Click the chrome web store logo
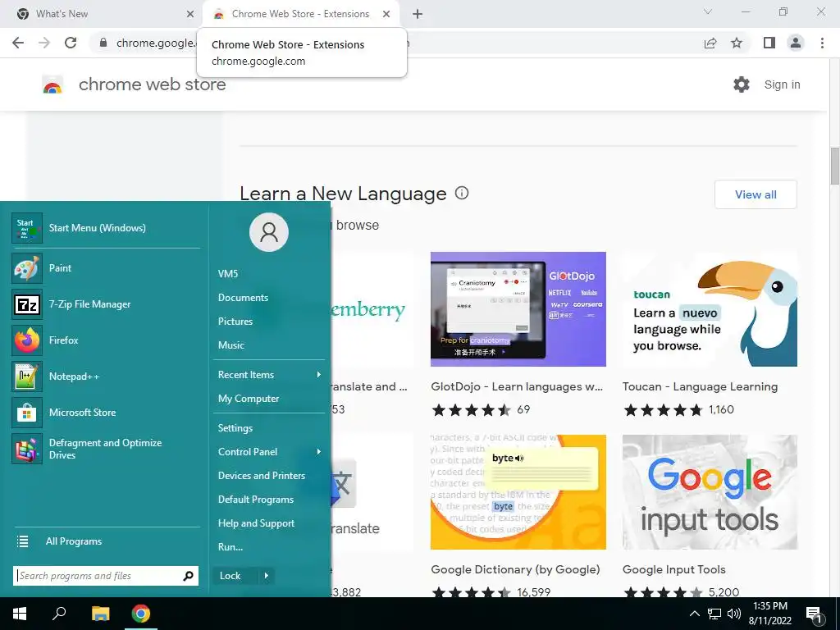 click(52, 84)
